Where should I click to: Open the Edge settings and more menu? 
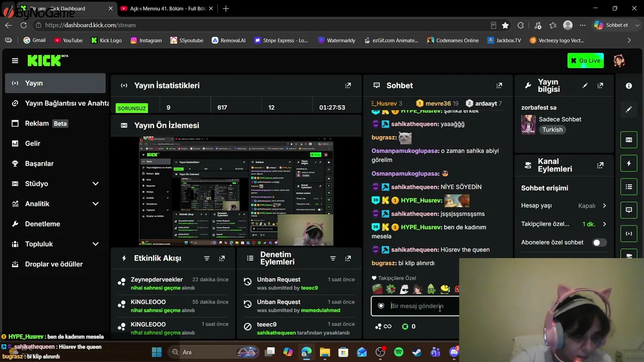point(583,25)
